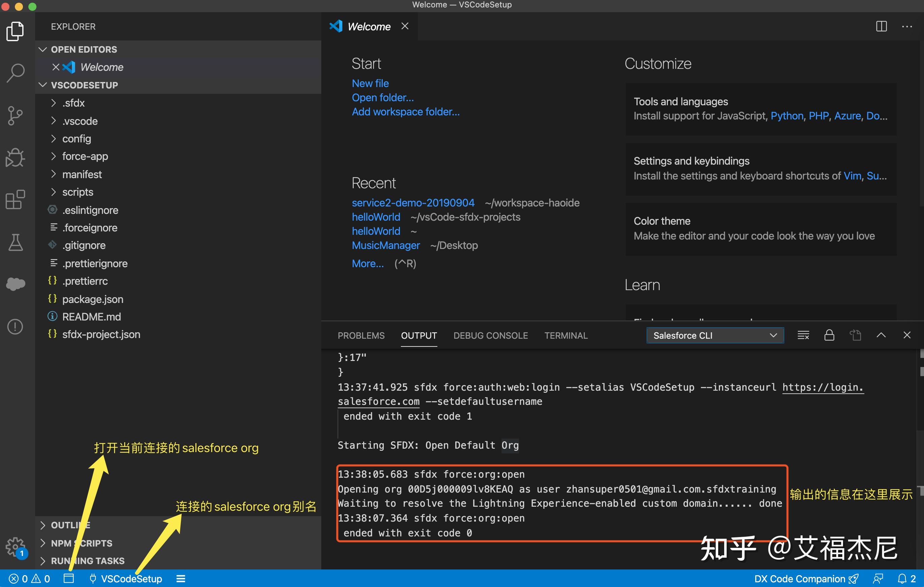Switch to the Output tab

(419, 335)
